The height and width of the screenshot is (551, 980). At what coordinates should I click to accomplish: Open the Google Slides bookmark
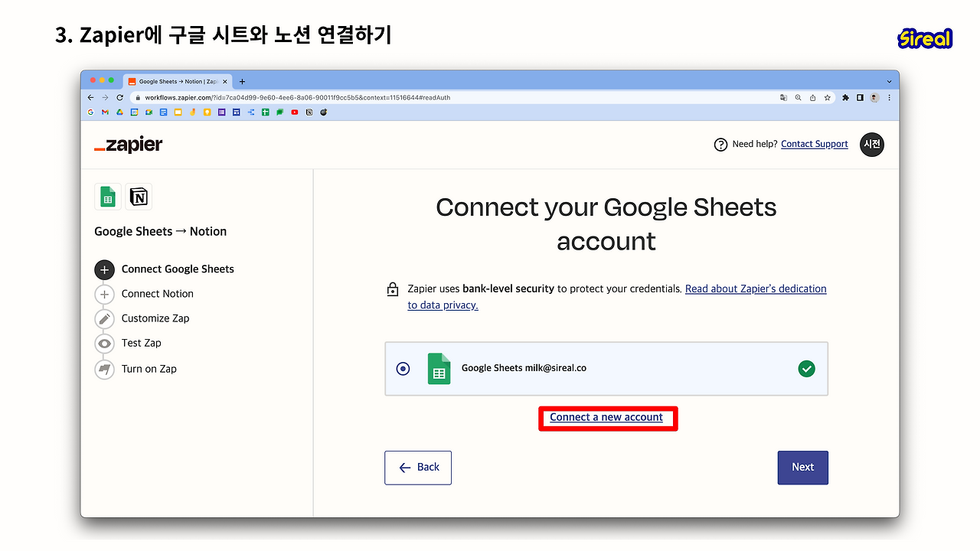178,112
